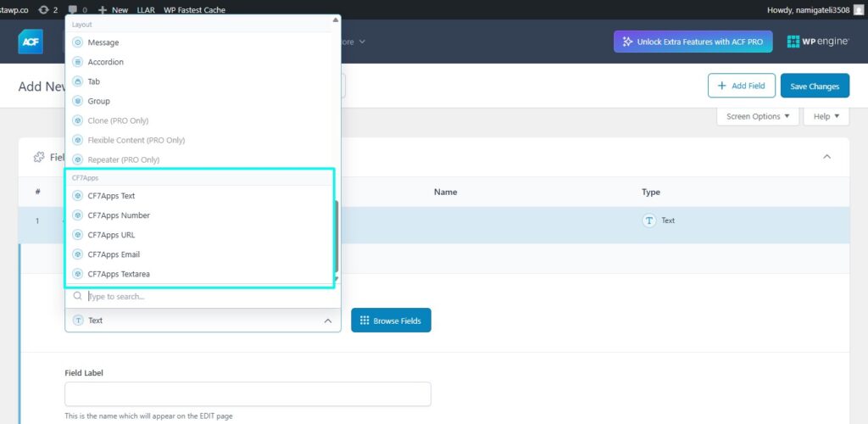Image resolution: width=868 pixels, height=424 pixels.
Task: Click the search magnifier icon in dropdown
Action: click(x=77, y=297)
